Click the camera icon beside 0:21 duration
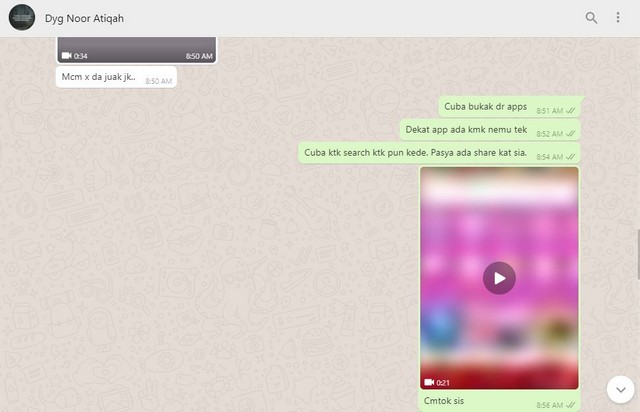 tap(429, 382)
